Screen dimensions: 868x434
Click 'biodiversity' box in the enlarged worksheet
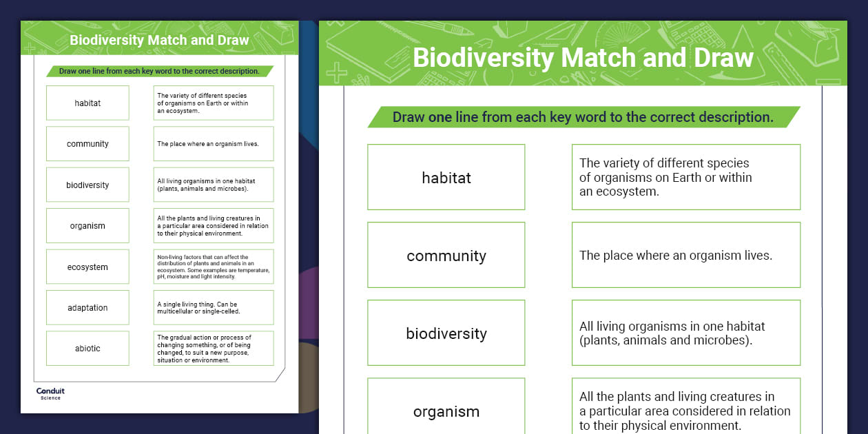tap(446, 333)
